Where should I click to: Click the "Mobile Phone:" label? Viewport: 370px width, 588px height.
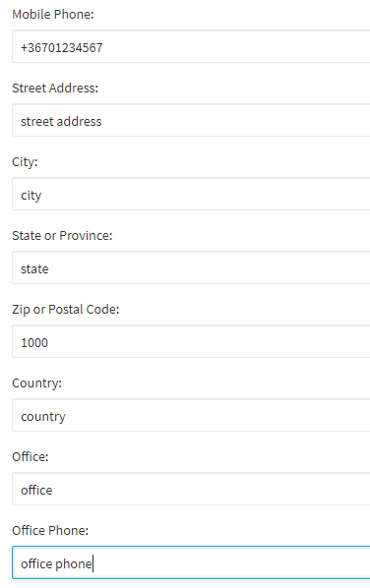tap(53, 14)
